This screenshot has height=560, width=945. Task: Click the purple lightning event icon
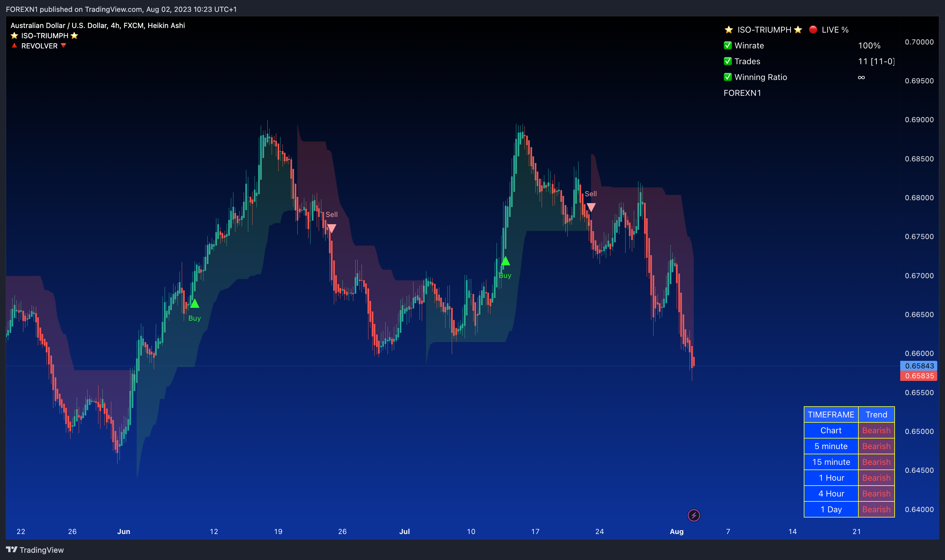pos(694,515)
